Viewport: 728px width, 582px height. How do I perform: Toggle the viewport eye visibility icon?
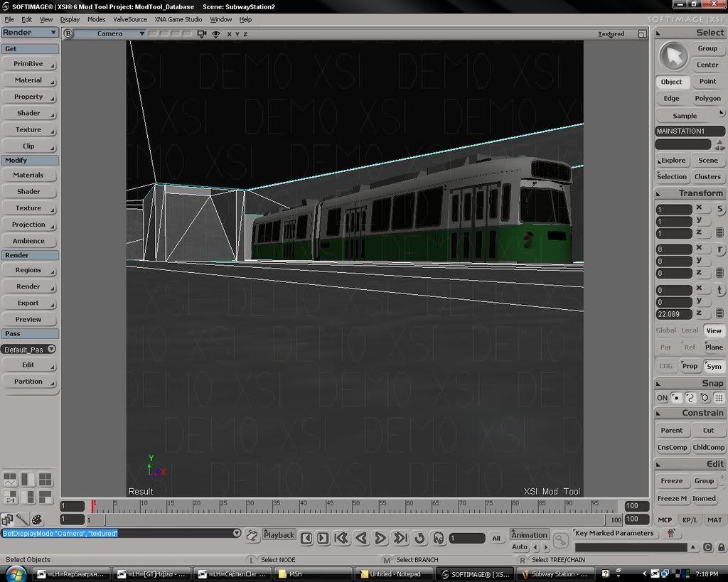point(216,34)
